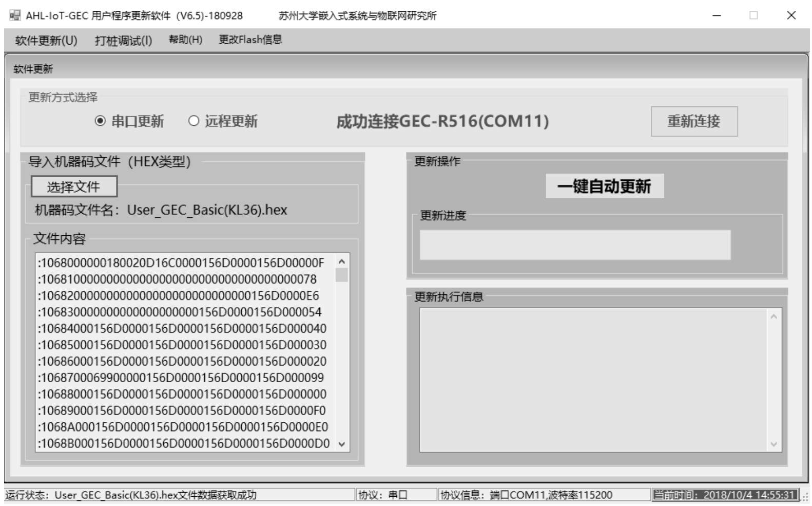Click the hex line starting with :10688000

(182, 395)
